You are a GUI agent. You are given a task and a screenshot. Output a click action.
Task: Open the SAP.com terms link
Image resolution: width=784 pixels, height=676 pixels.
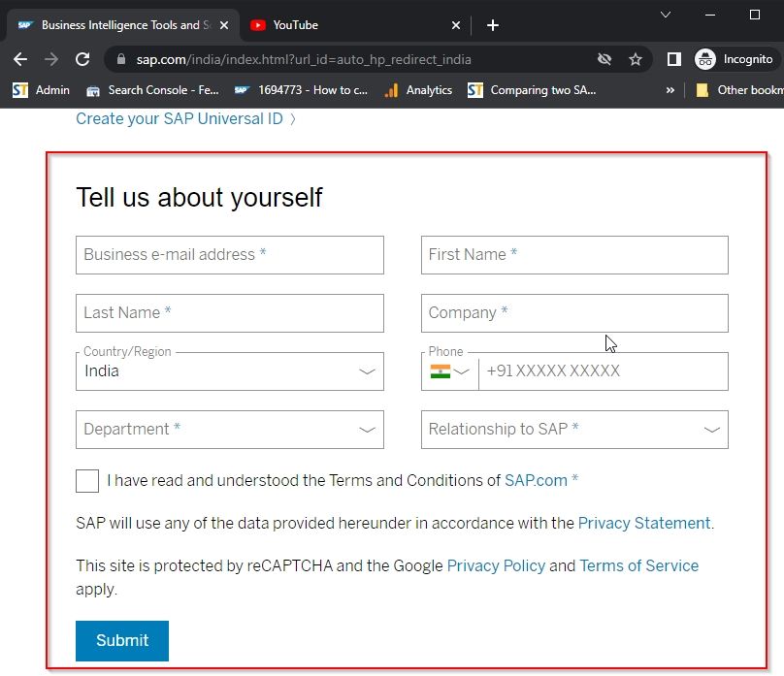(x=536, y=480)
